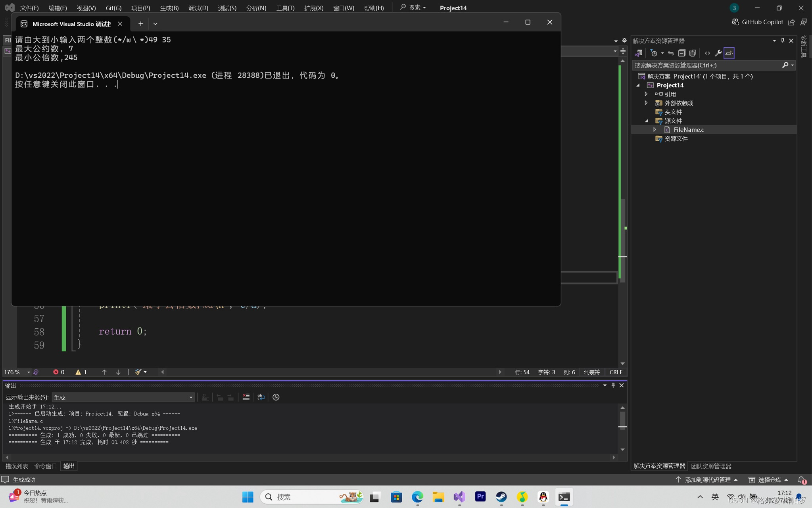Click the share icon next to GitHub Copilot
This screenshot has height=508, width=812.
791,22
